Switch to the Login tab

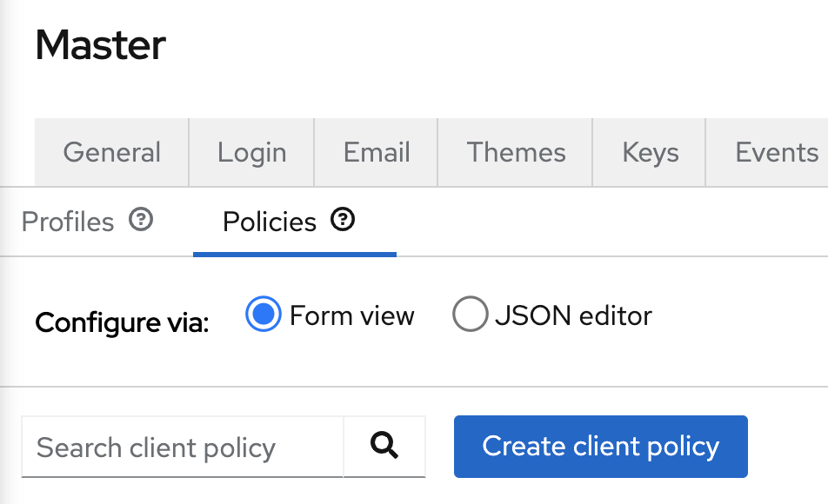tap(252, 153)
